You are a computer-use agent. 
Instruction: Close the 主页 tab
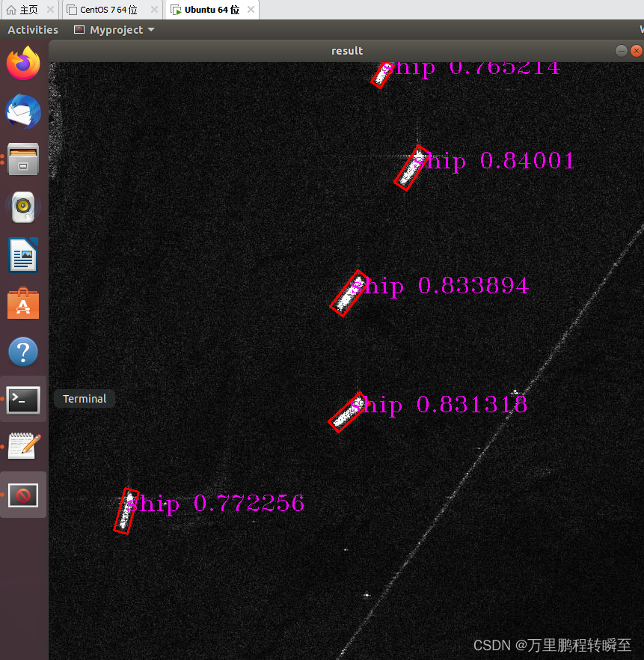click(50, 9)
